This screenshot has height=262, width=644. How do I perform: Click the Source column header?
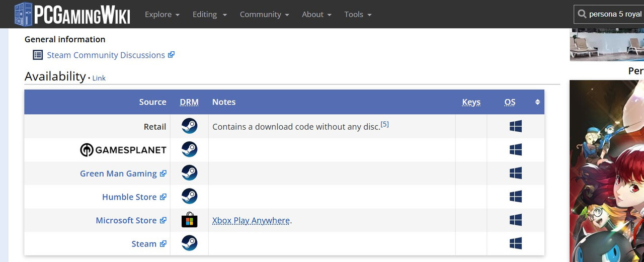[152, 102]
